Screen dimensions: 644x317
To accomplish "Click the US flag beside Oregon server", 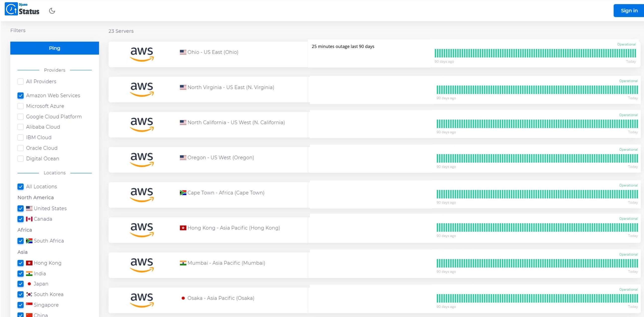I will (183, 158).
